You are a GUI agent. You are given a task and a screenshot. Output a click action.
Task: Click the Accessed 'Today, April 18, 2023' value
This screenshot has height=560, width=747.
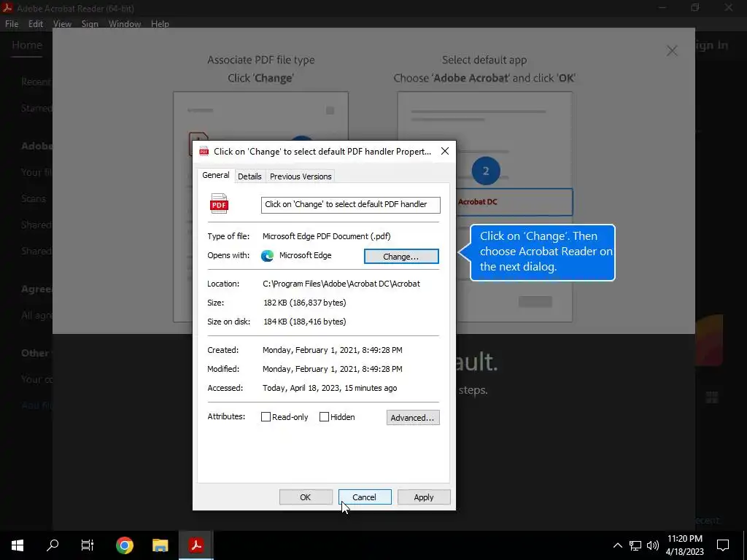(x=330, y=388)
